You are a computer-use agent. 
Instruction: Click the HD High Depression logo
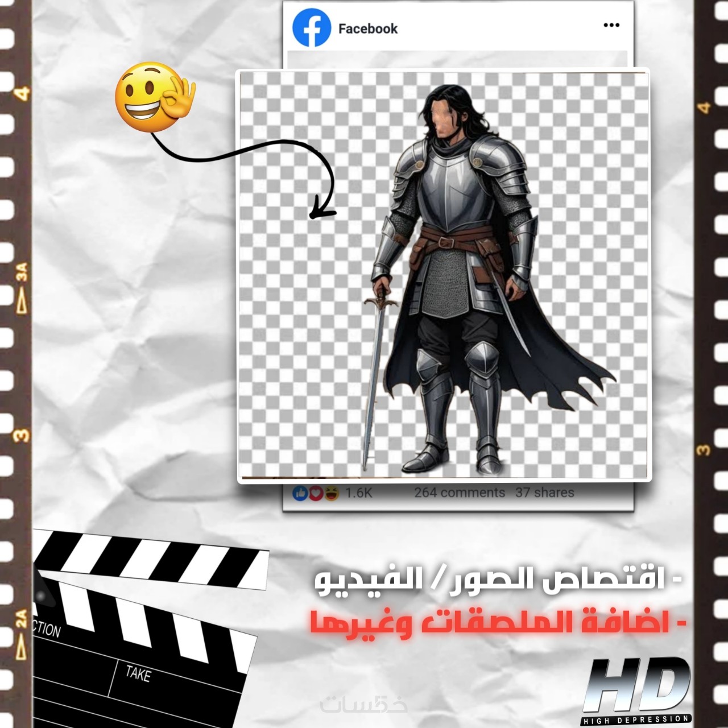pos(636,690)
